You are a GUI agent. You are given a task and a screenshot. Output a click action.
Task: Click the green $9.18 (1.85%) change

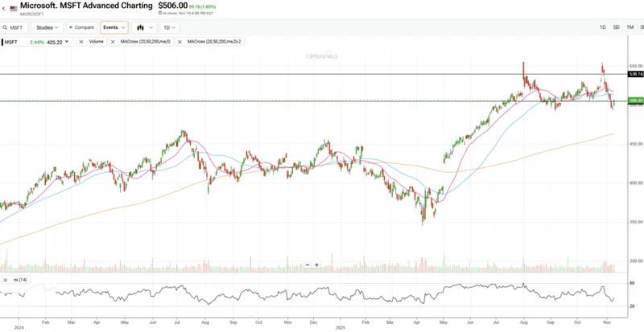point(203,7)
